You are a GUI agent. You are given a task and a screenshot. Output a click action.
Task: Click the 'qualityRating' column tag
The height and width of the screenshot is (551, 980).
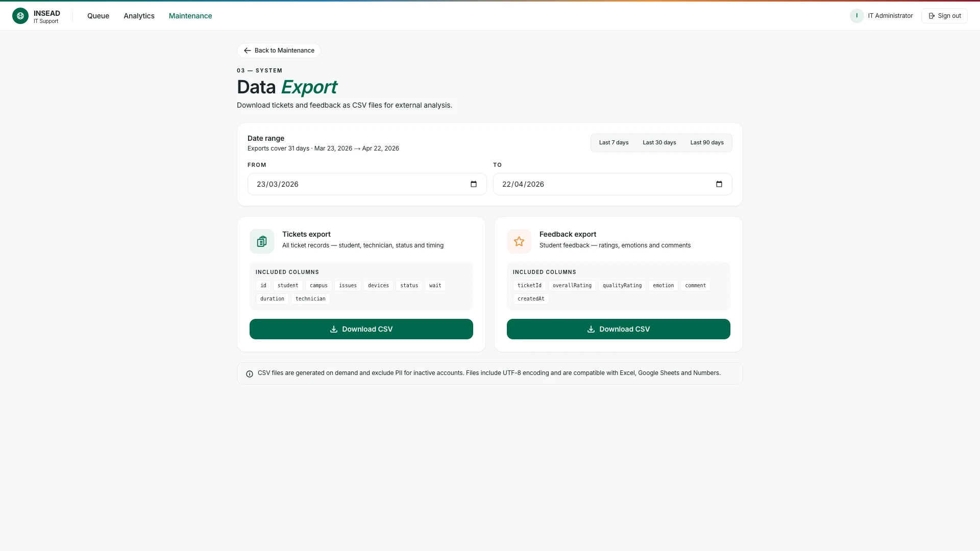click(622, 286)
